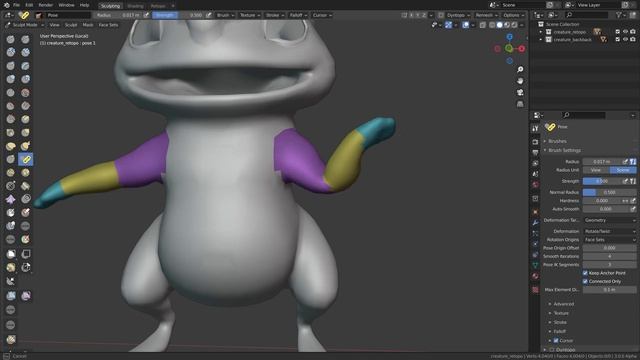Click the viewport zoom magnifier icon

point(520,69)
